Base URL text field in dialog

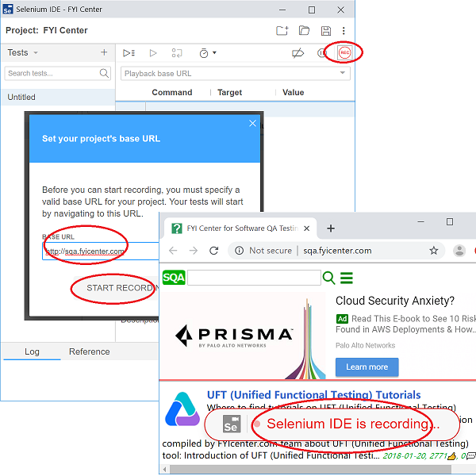pos(100,251)
